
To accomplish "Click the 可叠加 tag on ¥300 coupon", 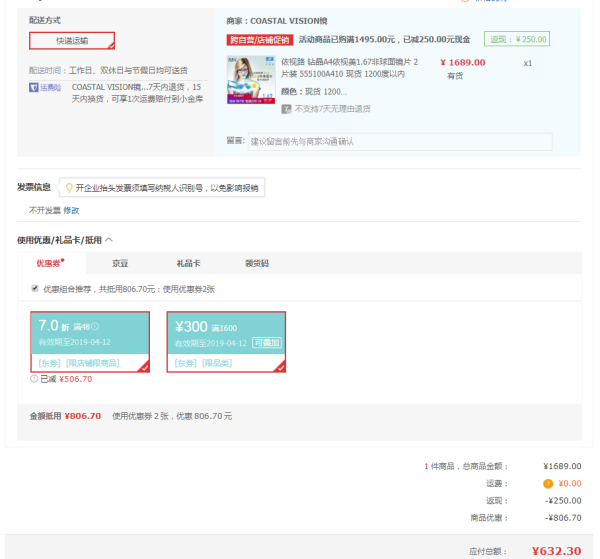I will point(267,343).
